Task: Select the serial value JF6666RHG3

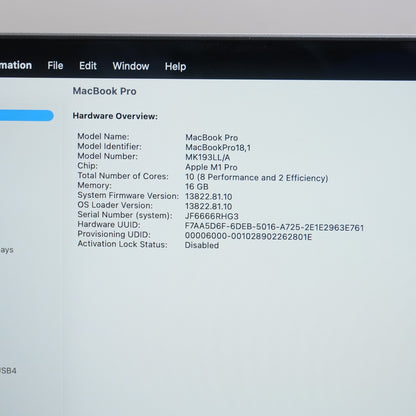Action: 212,216
